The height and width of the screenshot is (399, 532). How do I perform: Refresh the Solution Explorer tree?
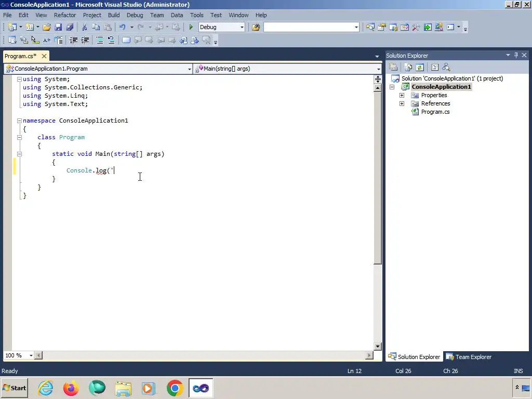(420, 67)
